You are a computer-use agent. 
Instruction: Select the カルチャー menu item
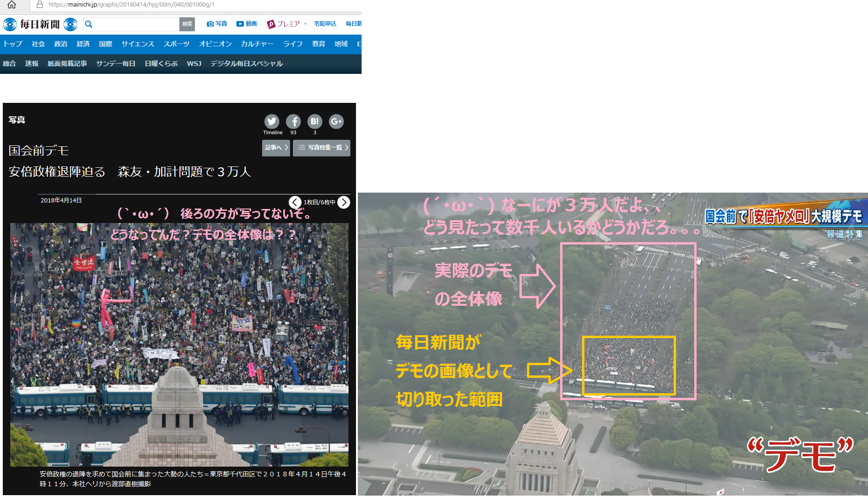[257, 44]
